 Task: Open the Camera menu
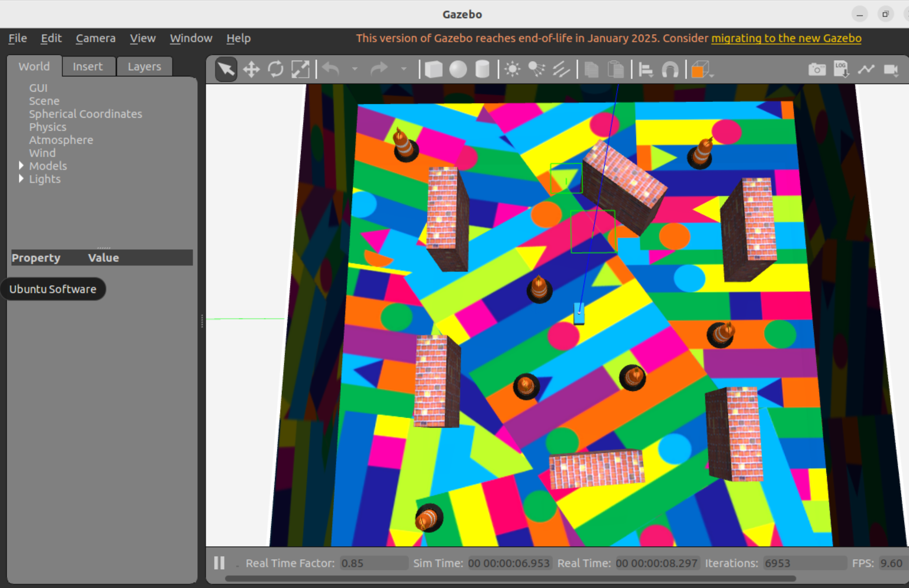[x=95, y=38]
